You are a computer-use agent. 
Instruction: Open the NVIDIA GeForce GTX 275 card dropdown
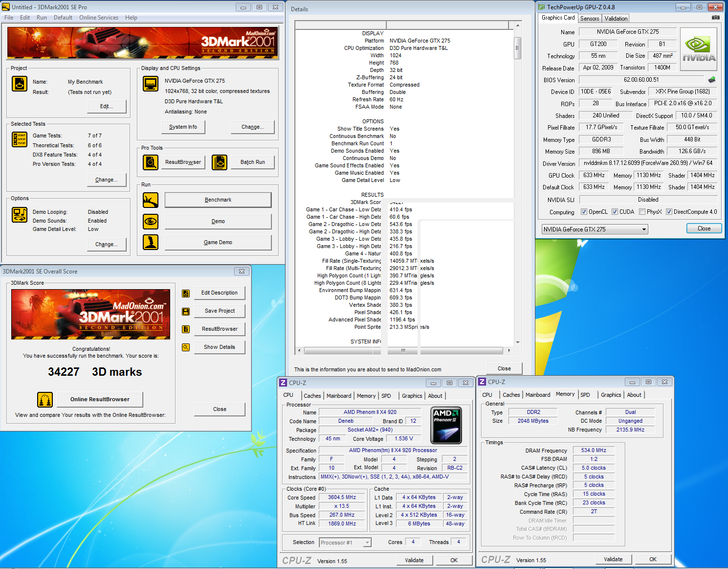click(595, 229)
